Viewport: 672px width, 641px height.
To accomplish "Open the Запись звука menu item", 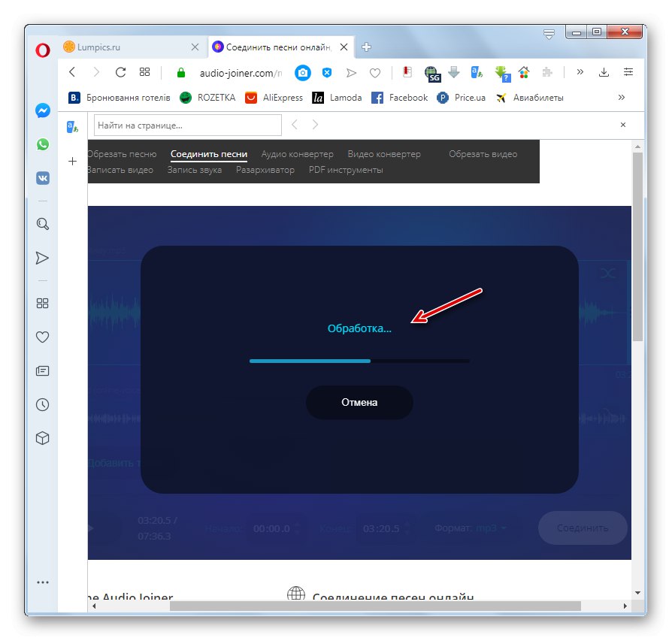I will pyautogui.click(x=195, y=170).
